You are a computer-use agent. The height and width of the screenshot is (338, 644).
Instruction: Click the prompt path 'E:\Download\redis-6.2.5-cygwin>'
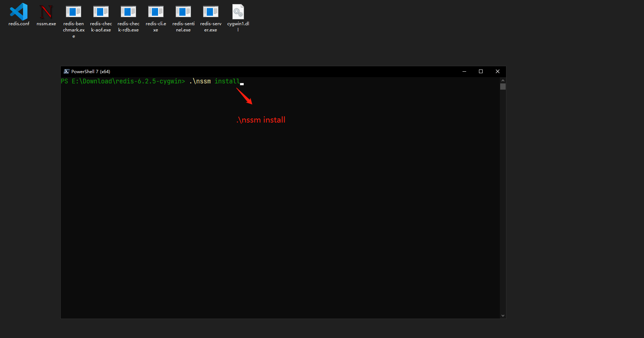128,81
